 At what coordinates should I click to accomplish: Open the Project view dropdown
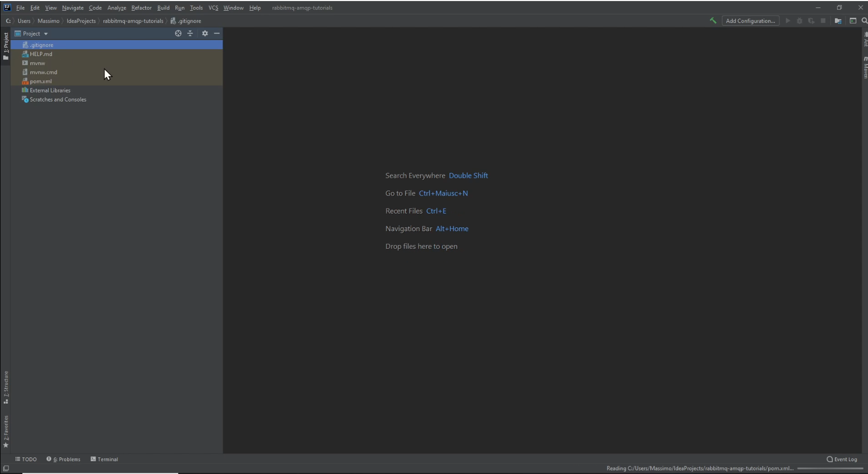pos(31,33)
